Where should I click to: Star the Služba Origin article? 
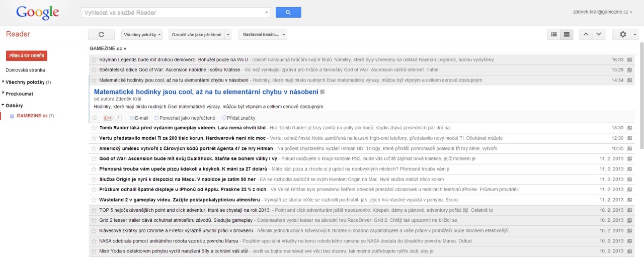tap(94, 179)
